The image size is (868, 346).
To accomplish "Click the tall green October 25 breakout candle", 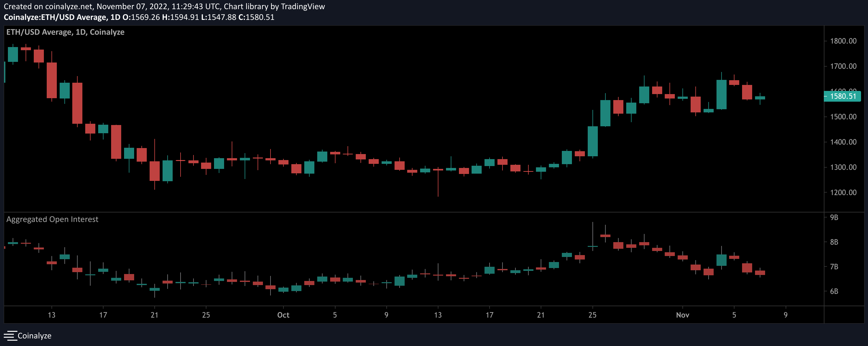I will tap(592, 141).
